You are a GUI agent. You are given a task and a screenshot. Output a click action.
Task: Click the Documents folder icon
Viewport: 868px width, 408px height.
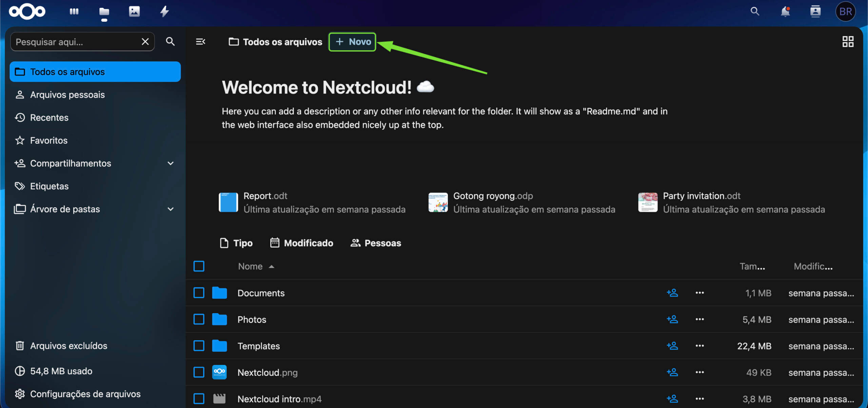point(219,293)
